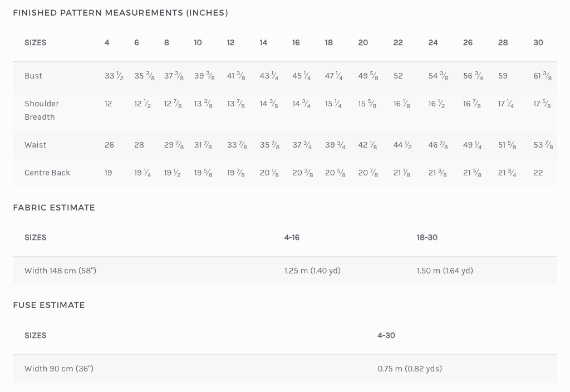Click the Bust value 52 cell
This screenshot has width=570, height=392.
pyautogui.click(x=398, y=76)
